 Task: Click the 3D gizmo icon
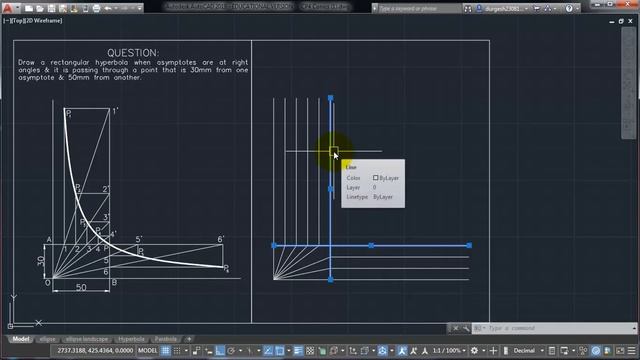(x=382, y=351)
